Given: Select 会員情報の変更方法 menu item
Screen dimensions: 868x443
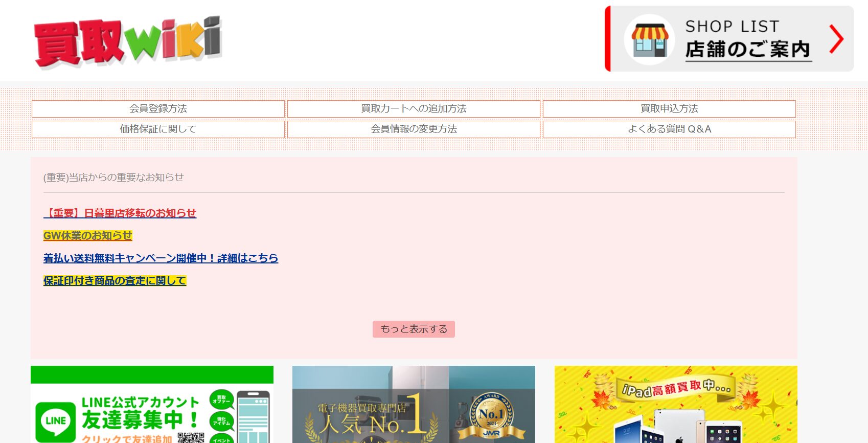Looking at the screenshot, I should [x=414, y=129].
